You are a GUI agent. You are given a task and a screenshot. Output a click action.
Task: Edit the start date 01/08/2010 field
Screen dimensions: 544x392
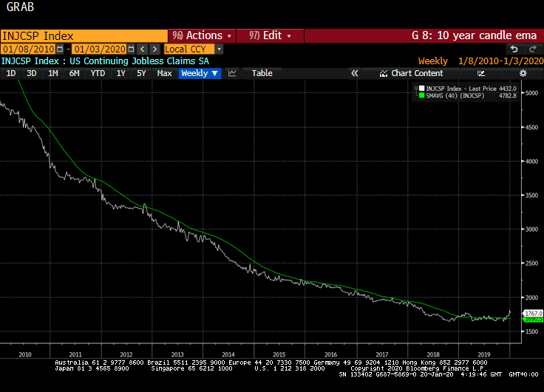pyautogui.click(x=28, y=49)
